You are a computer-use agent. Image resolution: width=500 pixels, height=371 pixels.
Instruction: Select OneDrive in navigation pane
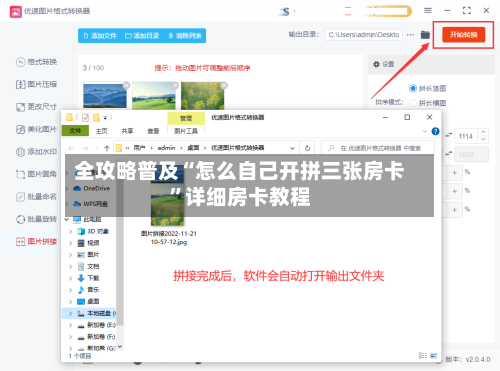point(91,188)
